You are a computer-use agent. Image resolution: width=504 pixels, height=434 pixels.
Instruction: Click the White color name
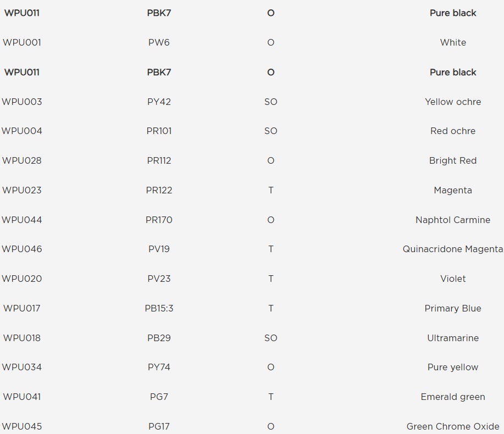click(x=453, y=42)
